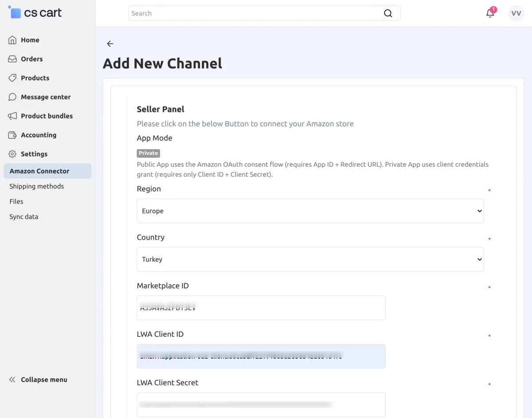Click the Add New Channel title

point(163,63)
